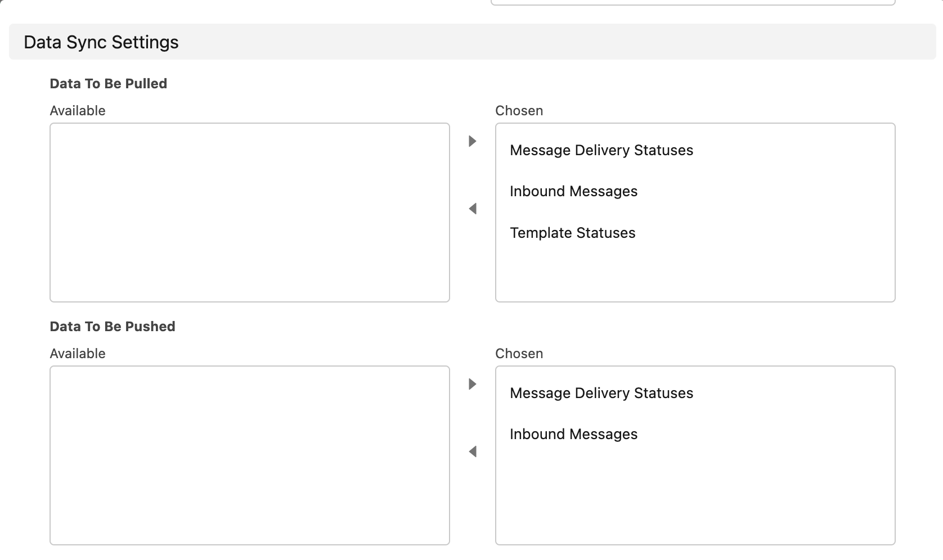The width and height of the screenshot is (943, 560).
Task: Select Template Statuses in the Chosen list
Action: pyautogui.click(x=572, y=233)
